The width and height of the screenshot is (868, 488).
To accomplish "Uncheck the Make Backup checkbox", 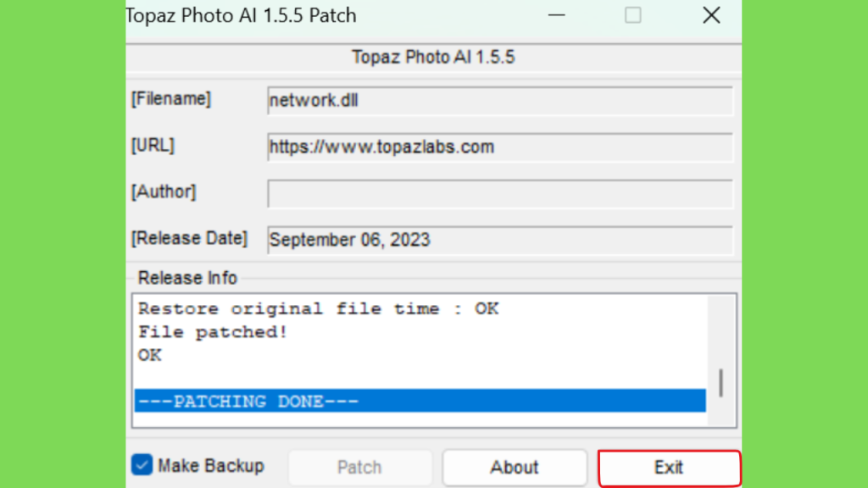I will coord(142,465).
